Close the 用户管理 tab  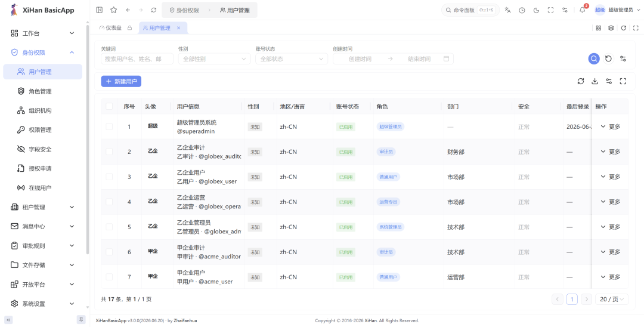point(179,28)
